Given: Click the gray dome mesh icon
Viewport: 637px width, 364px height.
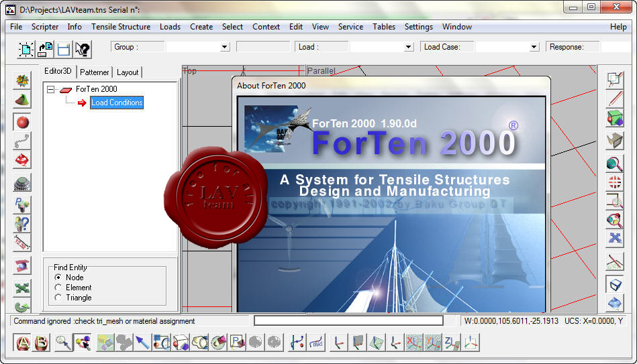Looking at the screenshot, I should 22,184.
